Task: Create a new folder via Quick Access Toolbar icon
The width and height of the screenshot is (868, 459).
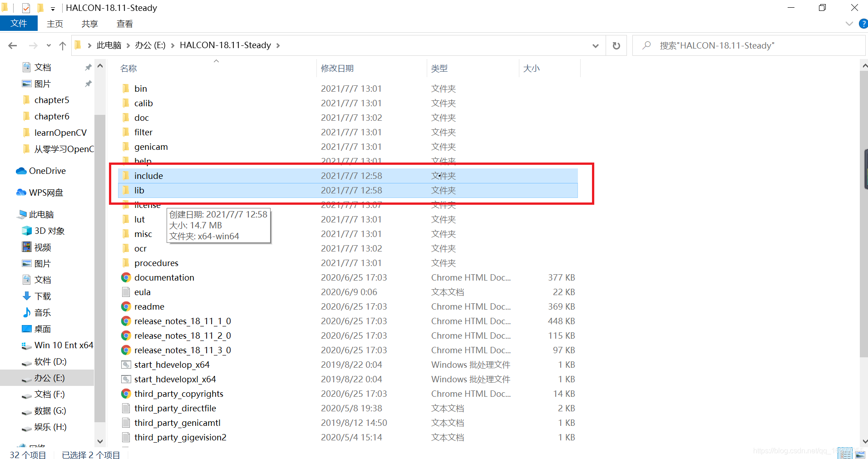Action: point(40,8)
